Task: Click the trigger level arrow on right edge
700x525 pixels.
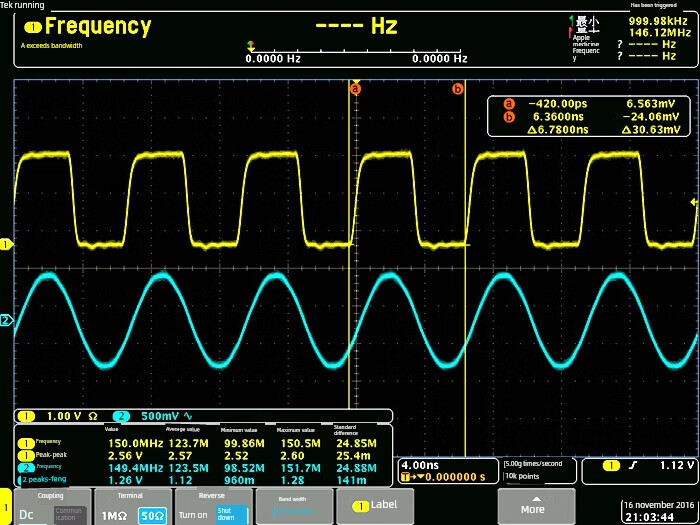Action: click(x=694, y=203)
